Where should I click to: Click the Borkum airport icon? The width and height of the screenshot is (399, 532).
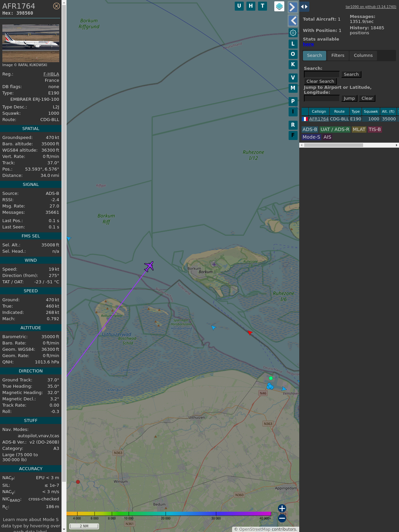point(214,264)
